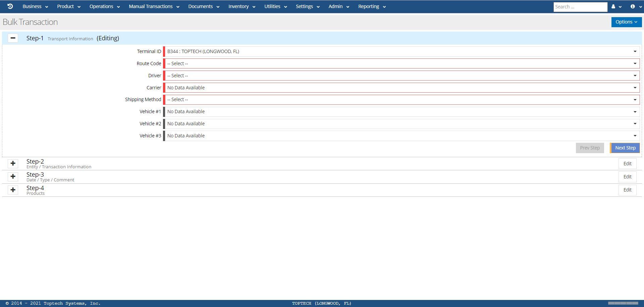The width and height of the screenshot is (644, 307).
Task: Click Edit for Step-2
Action: (627, 164)
